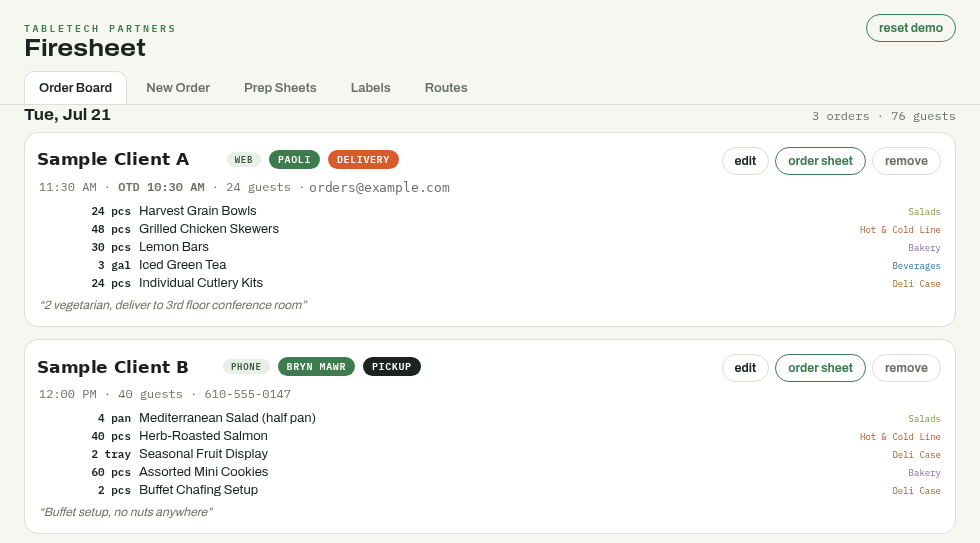Click Bakery label beside Lemon Bars
The height and width of the screenshot is (543, 980).
pos(924,248)
